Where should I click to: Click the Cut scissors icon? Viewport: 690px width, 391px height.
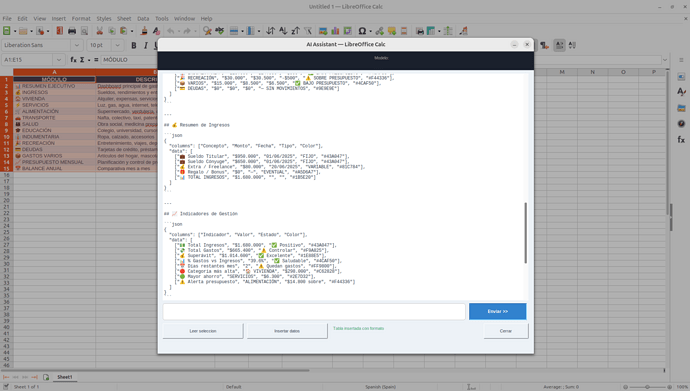99,31
